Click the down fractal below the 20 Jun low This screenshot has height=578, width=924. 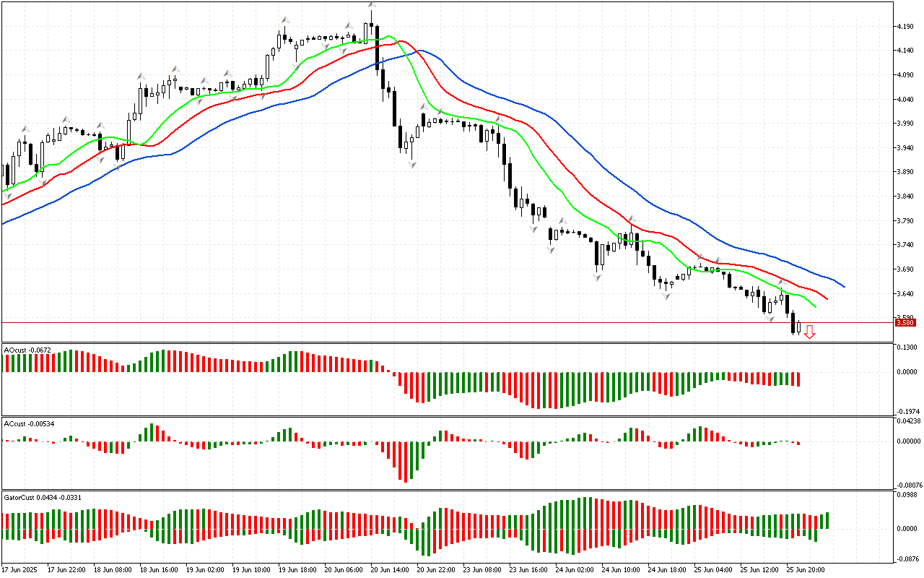point(412,165)
